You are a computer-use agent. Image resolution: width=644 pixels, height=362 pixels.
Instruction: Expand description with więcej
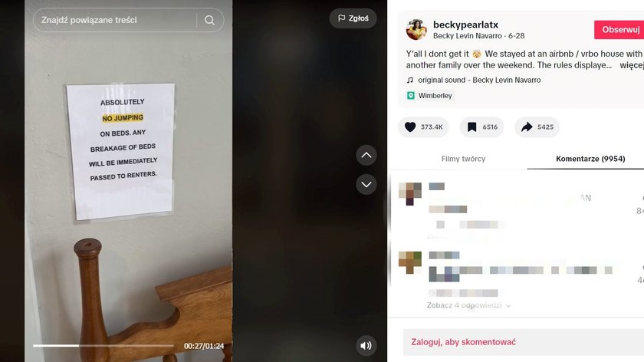click(631, 65)
